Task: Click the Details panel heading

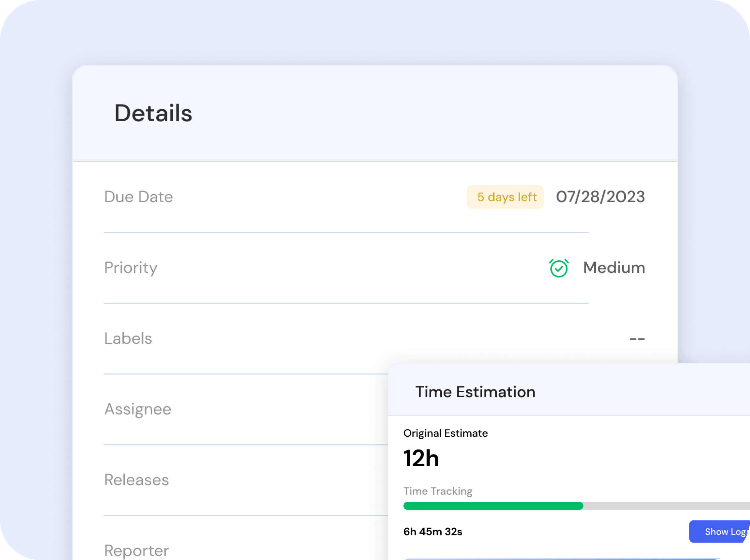Action: [153, 113]
